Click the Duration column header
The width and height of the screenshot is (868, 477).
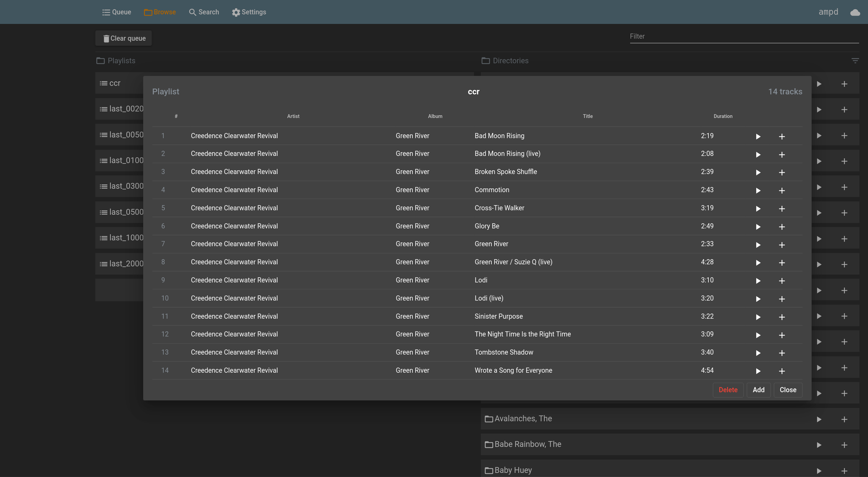click(723, 116)
